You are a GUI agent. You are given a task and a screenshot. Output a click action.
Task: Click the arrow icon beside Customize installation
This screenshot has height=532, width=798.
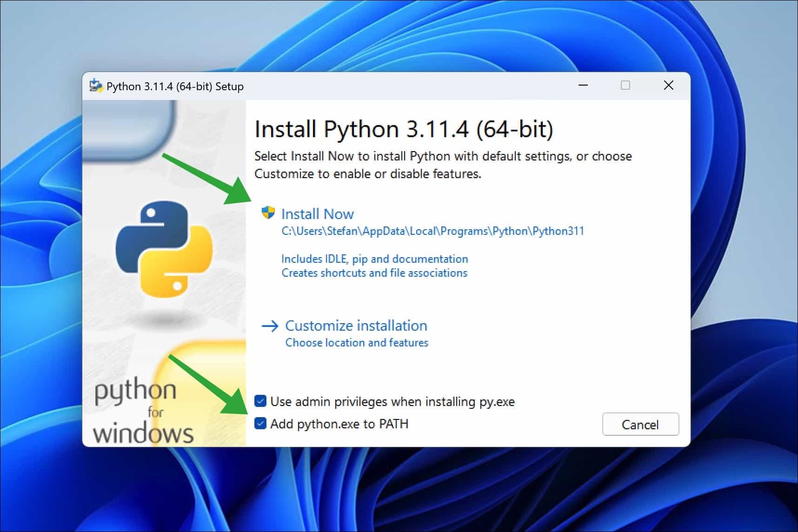[270, 326]
